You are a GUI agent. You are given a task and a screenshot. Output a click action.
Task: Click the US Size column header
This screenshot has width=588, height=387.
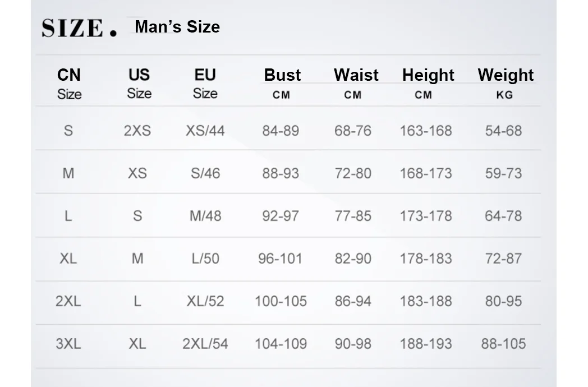click(x=139, y=83)
